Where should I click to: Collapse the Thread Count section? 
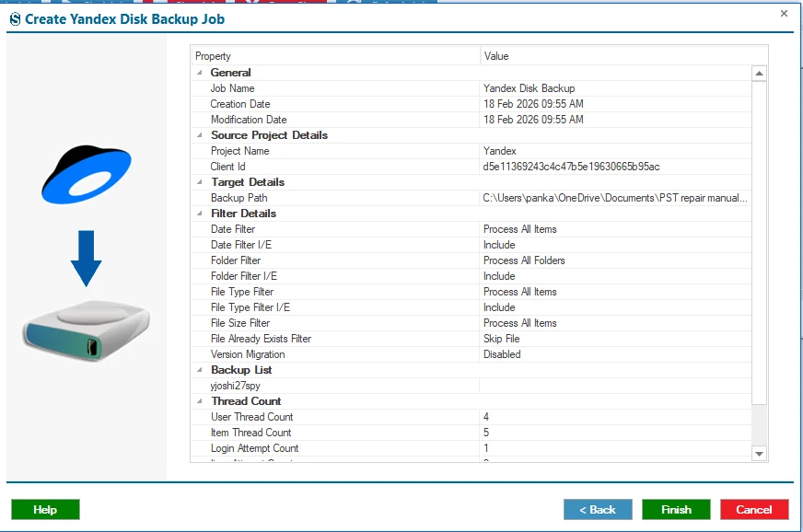click(200, 401)
